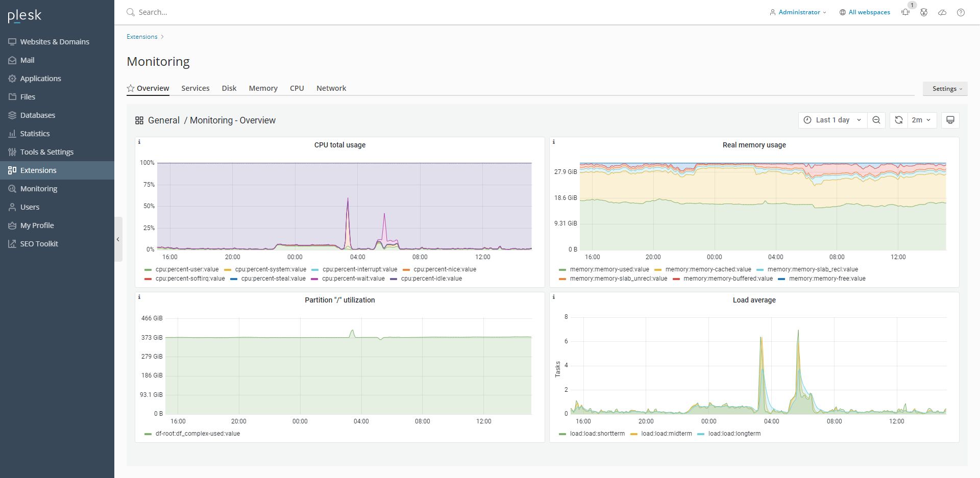Open the dashboards grid icon beside General
The width and height of the screenshot is (980, 478).
[x=139, y=120]
